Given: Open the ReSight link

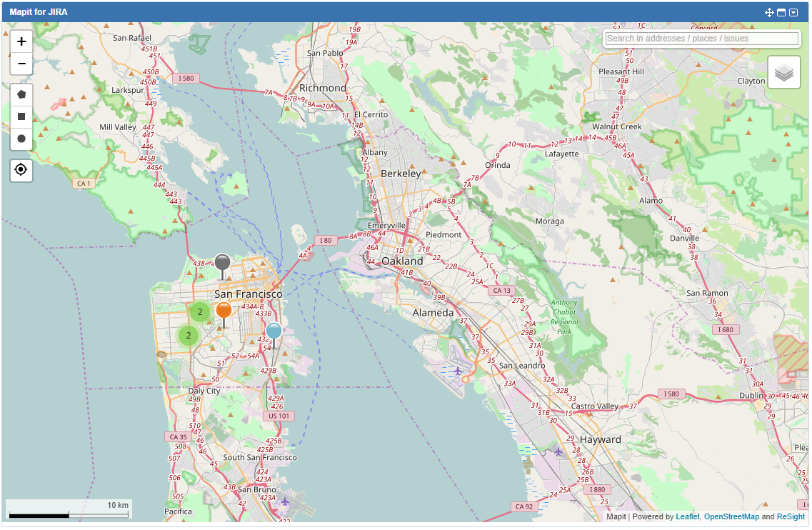Looking at the screenshot, I should tap(791, 517).
